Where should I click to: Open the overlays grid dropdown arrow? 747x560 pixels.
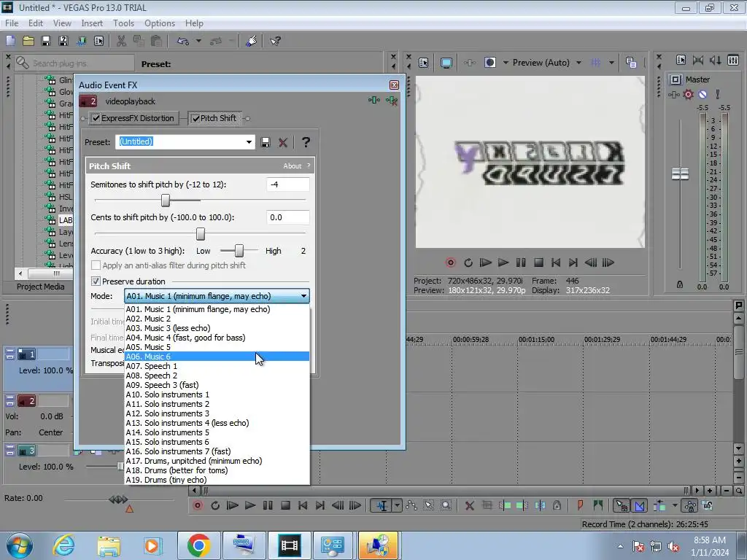(x=611, y=63)
